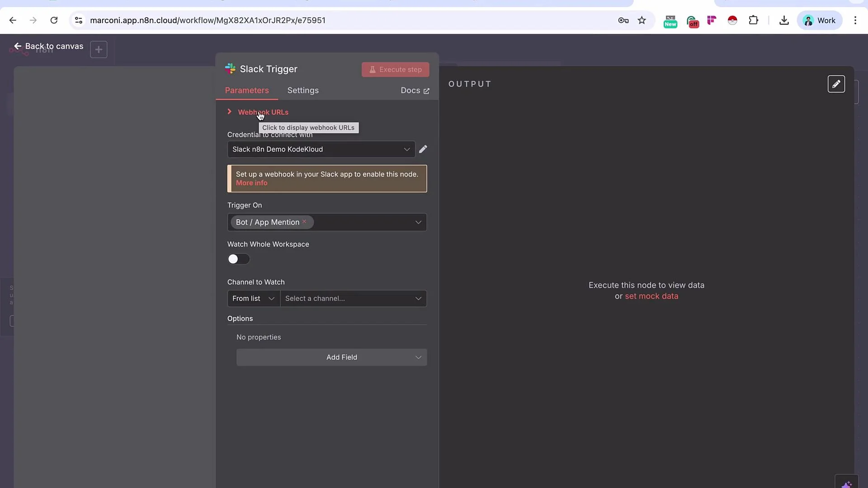The height and width of the screenshot is (488, 868).
Task: Click Back to canvas
Action: [x=48, y=46]
